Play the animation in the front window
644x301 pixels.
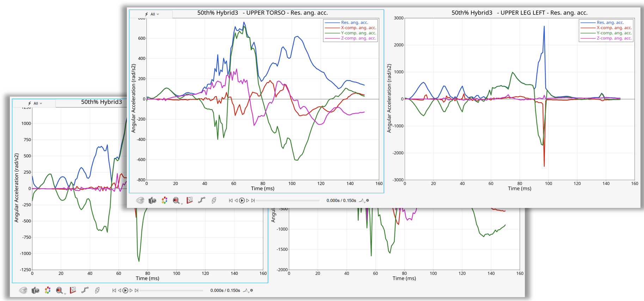click(242, 201)
